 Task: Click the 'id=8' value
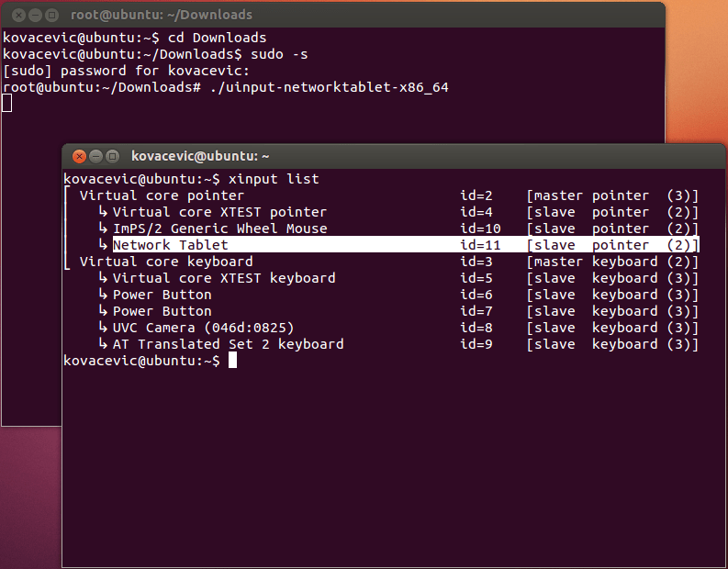pos(476,328)
